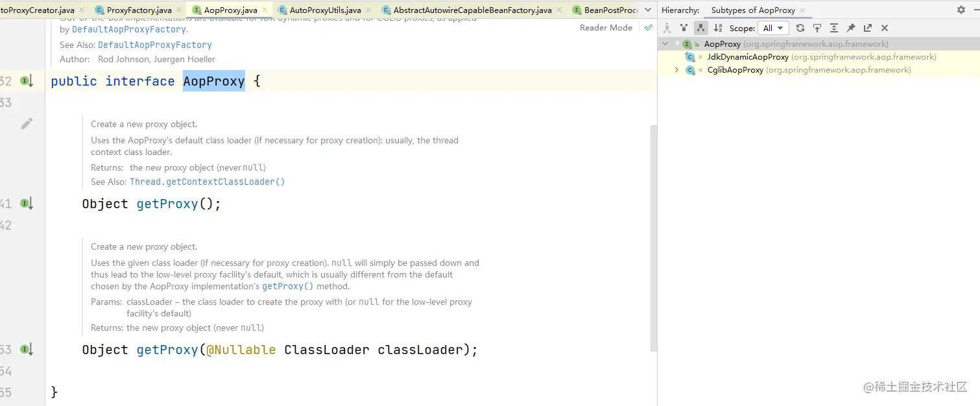Expand the CglibAopProxy node

click(x=677, y=70)
